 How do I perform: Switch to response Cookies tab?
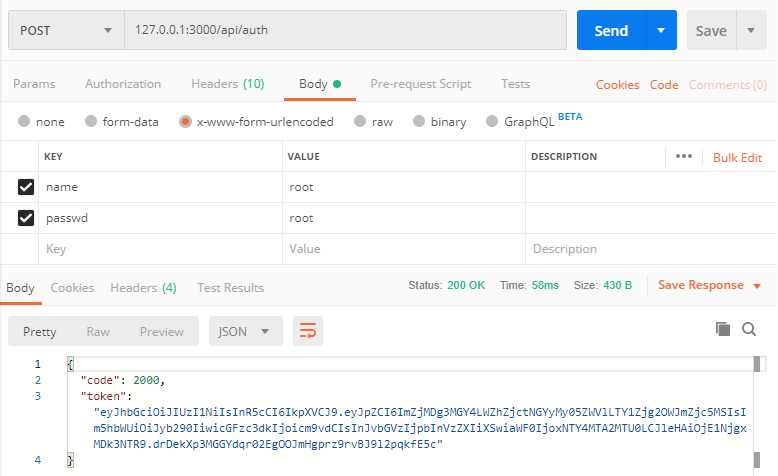pos(72,288)
